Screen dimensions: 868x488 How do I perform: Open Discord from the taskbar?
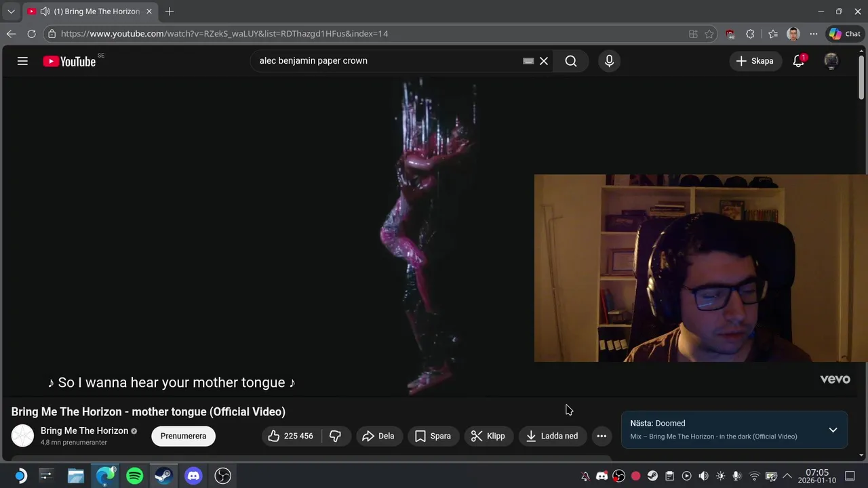tap(193, 476)
